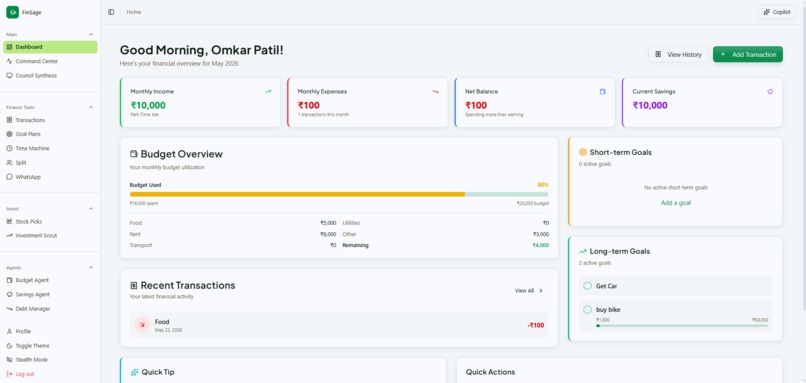Screen dimensions: 806x383
Task: Click the Stealth Mode eye-off icon
Action: [9, 360]
